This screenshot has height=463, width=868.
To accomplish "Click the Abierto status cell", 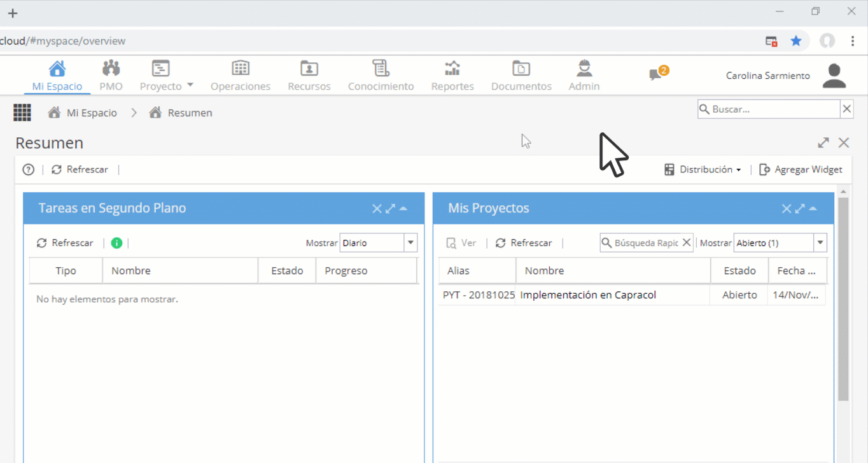I will (x=739, y=295).
